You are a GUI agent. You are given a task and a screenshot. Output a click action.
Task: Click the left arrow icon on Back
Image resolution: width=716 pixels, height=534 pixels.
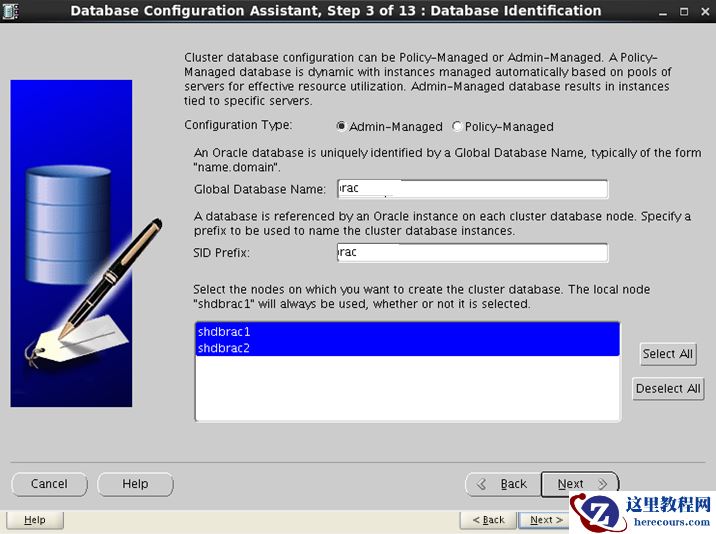pos(481,484)
